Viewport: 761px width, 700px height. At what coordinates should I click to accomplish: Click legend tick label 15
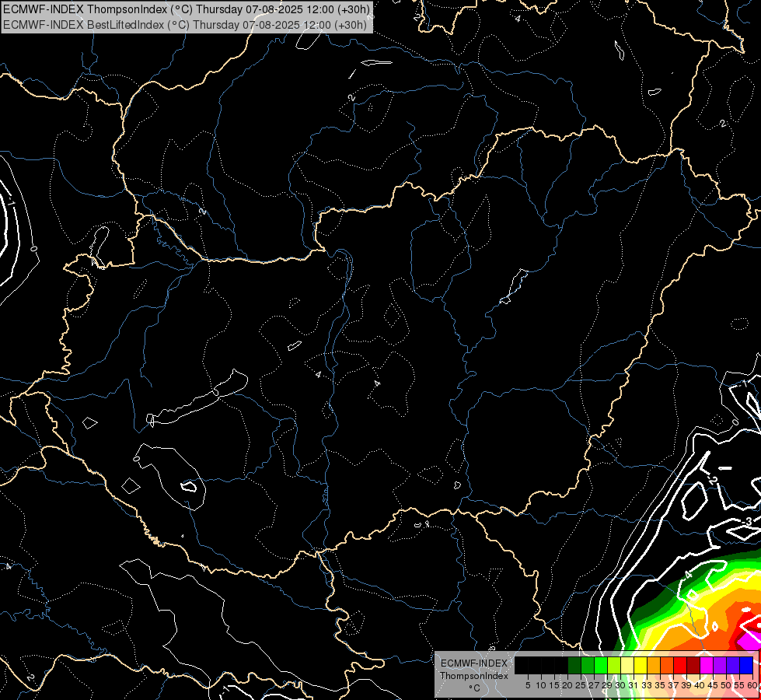coord(554,685)
